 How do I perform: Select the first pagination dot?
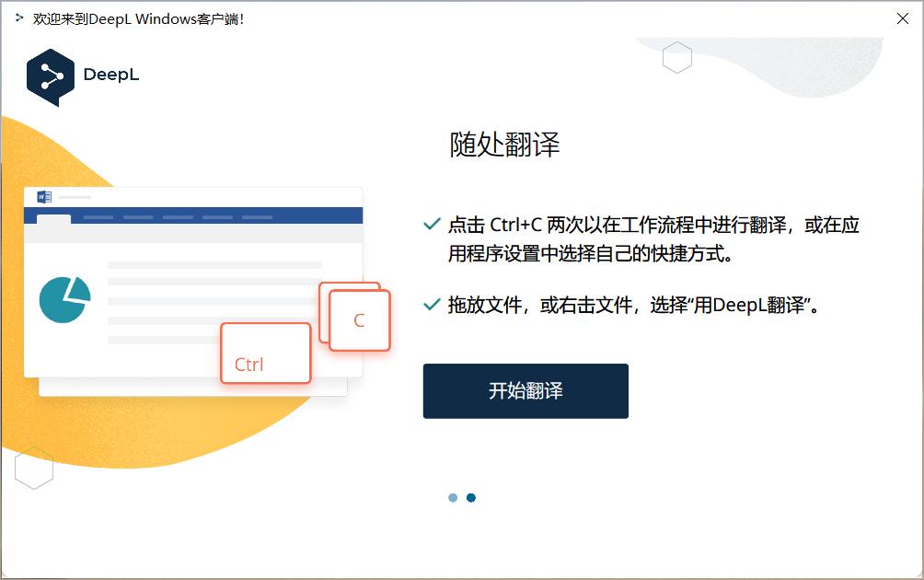click(x=453, y=497)
